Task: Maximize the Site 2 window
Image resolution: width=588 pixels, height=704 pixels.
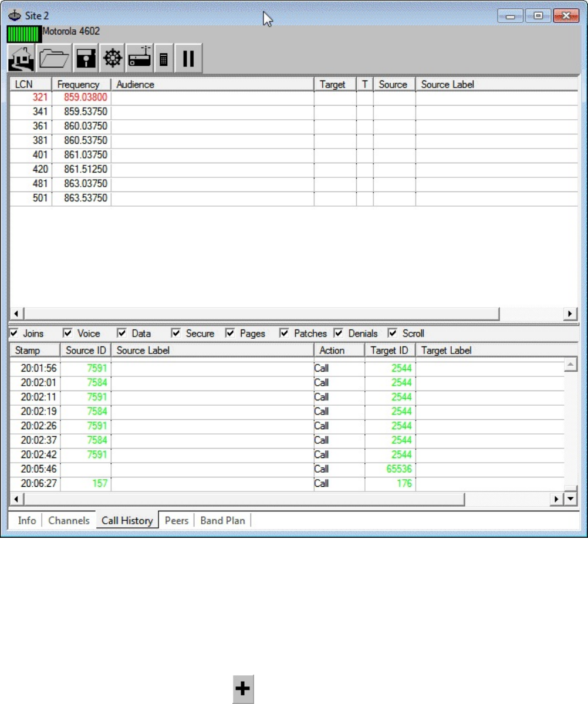Action: 538,16
